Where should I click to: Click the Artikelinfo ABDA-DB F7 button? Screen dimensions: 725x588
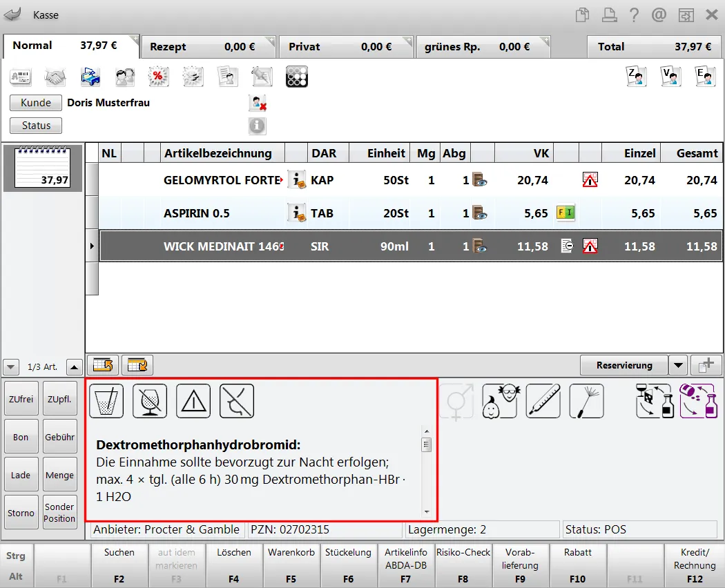point(405,565)
